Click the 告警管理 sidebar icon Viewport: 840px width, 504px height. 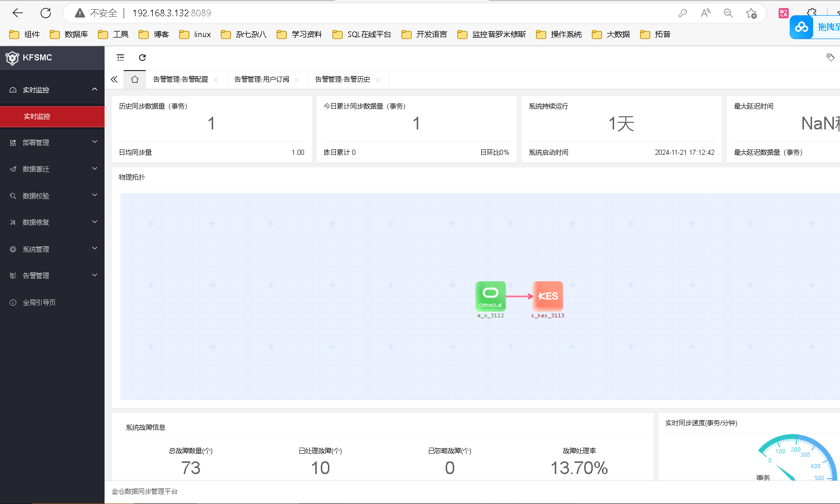[13, 276]
